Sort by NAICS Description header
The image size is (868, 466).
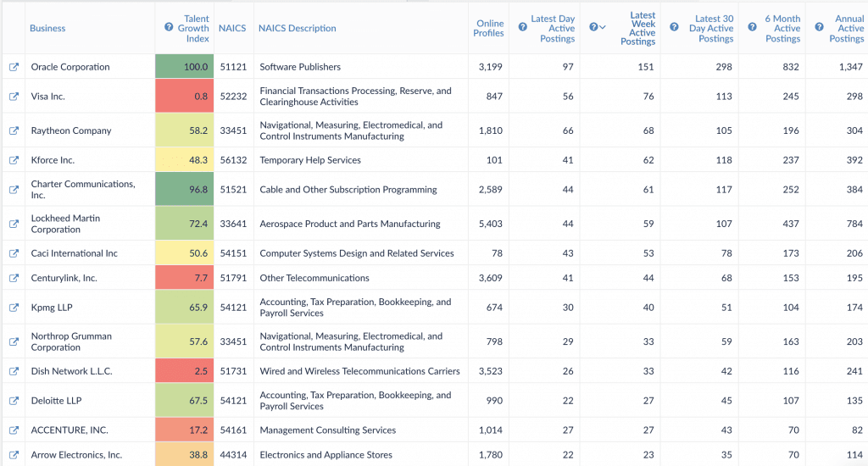[298, 28]
